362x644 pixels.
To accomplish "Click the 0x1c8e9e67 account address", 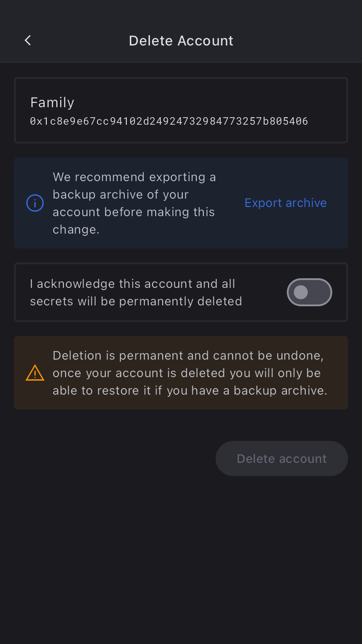I will pos(169,121).
